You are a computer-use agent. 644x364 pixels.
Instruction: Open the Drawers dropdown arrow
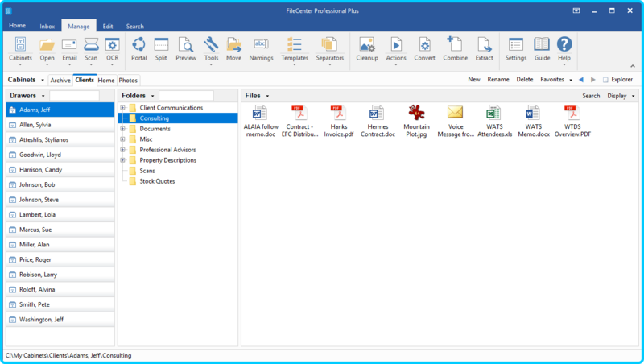43,96
